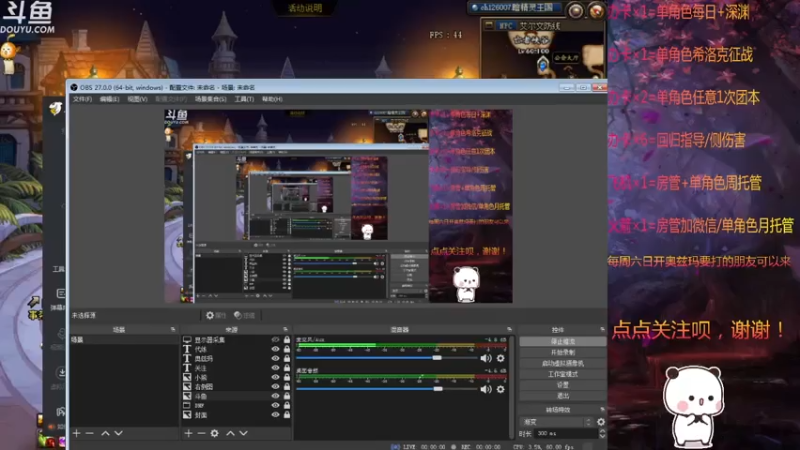800x450 pixels.
Task: Enable 工作室模式 studio mode
Action: (563, 374)
